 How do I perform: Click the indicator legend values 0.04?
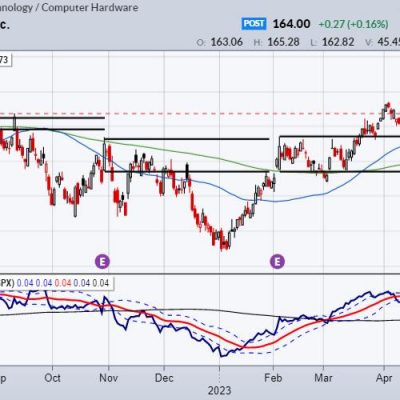[63, 283]
